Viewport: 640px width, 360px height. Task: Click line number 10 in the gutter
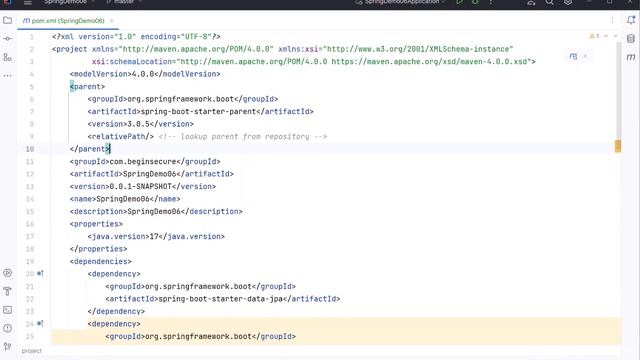point(30,149)
